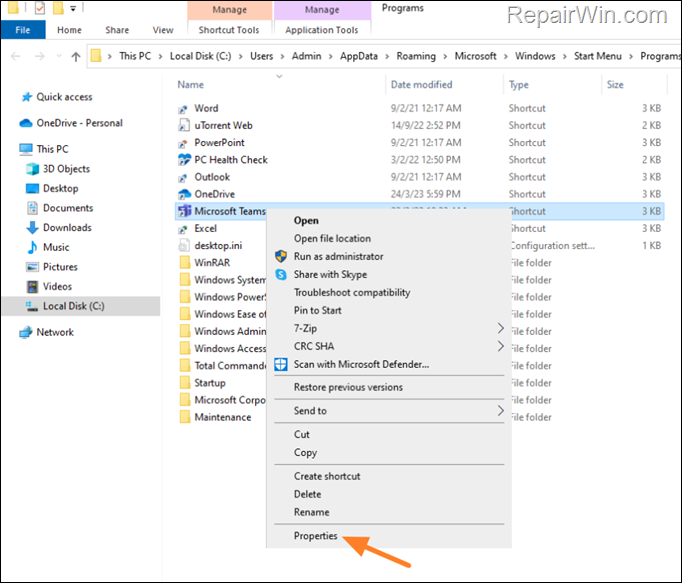This screenshot has height=583, width=682.
Task: Switch to the Share ribbon tab
Action: pos(117,30)
